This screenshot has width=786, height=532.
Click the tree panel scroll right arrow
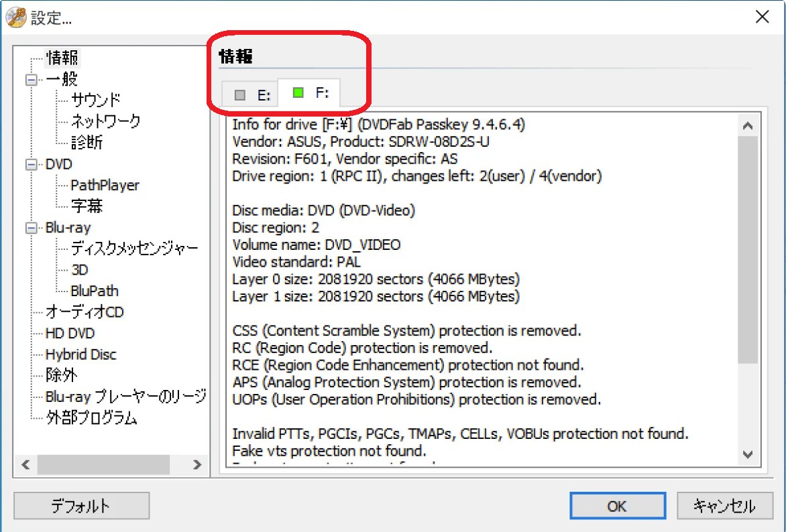(197, 465)
